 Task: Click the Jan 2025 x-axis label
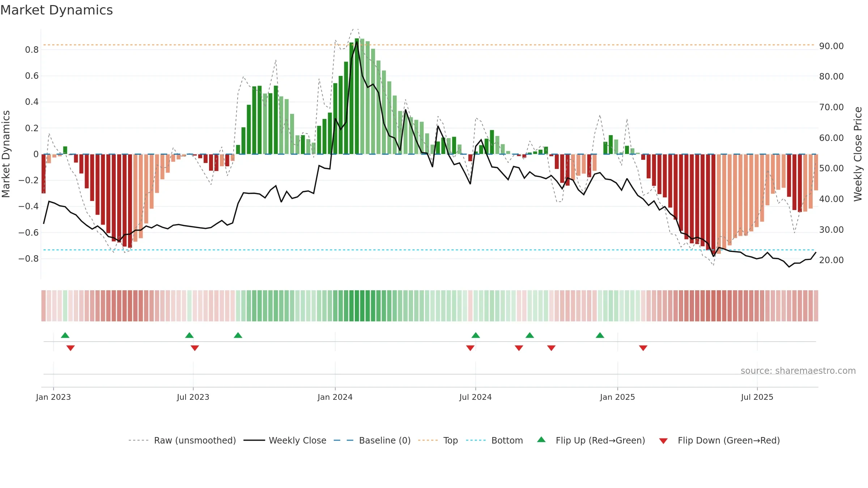click(x=617, y=397)
